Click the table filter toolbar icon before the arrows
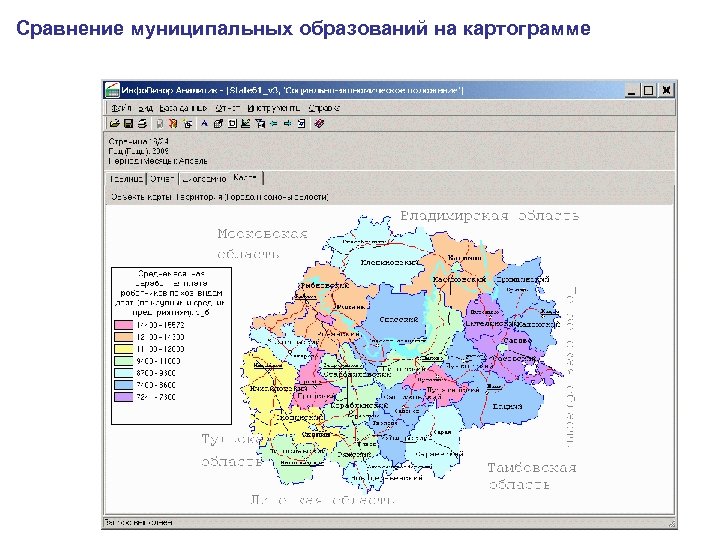 (x=260, y=124)
